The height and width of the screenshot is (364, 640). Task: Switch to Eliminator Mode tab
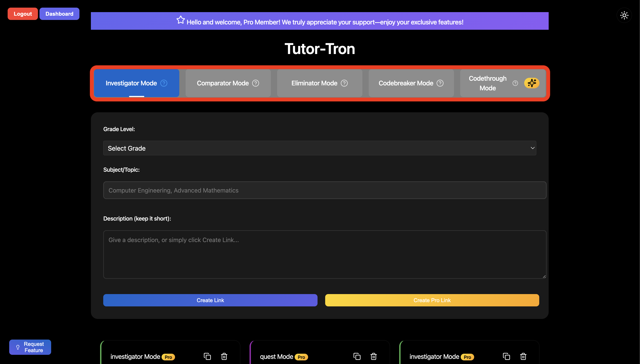pos(314,83)
